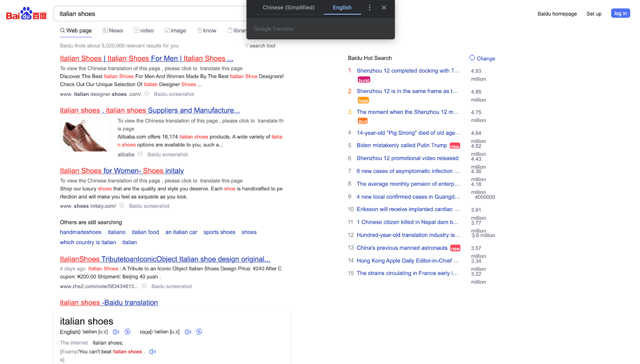Image resolution: width=640 pixels, height=364 pixels.
Task: Search related term 'sports shoes'
Action: [219, 232]
